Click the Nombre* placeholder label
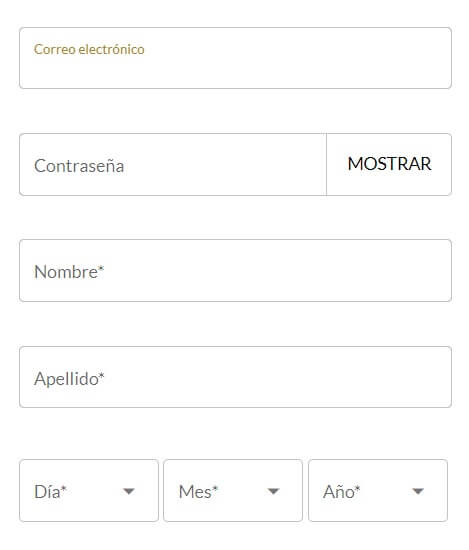 (69, 272)
